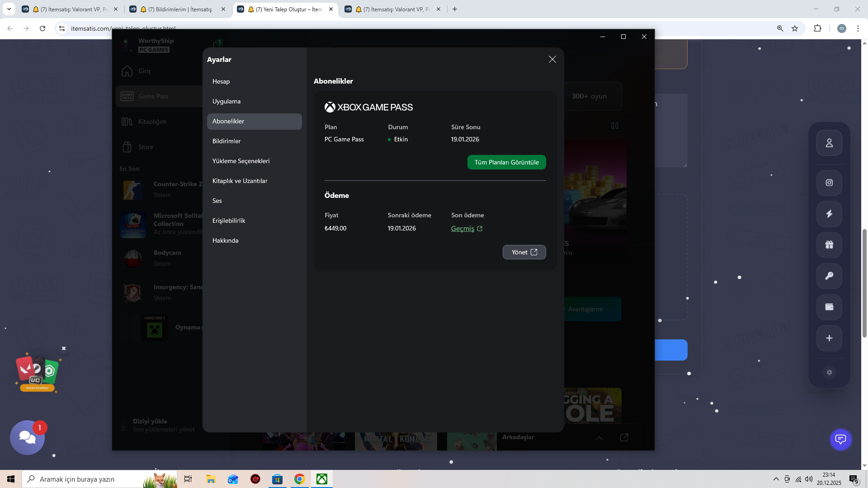This screenshot has width=868, height=488.
Task: Dismiss the floating game cards promo
Action: [x=64, y=348]
